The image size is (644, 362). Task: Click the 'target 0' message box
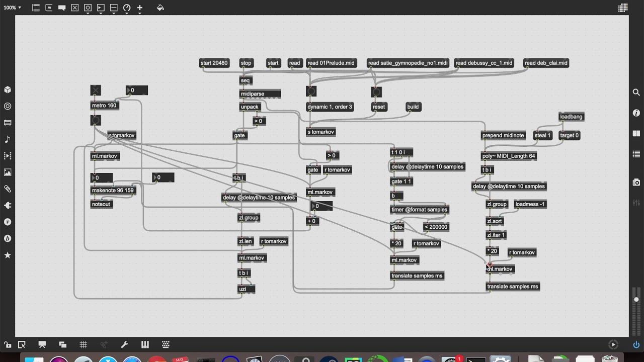(x=570, y=135)
